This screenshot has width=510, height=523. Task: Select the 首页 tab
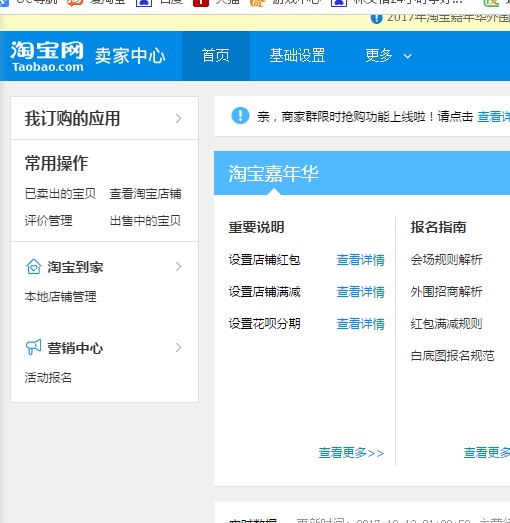[215, 55]
